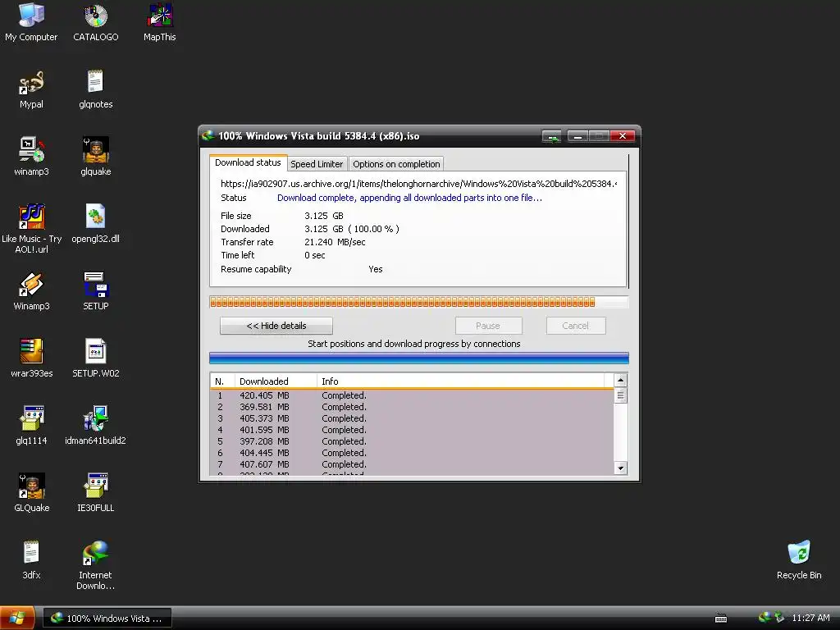The image size is (840, 630).
Task: Open the My Computer desktop icon
Action: point(31,21)
